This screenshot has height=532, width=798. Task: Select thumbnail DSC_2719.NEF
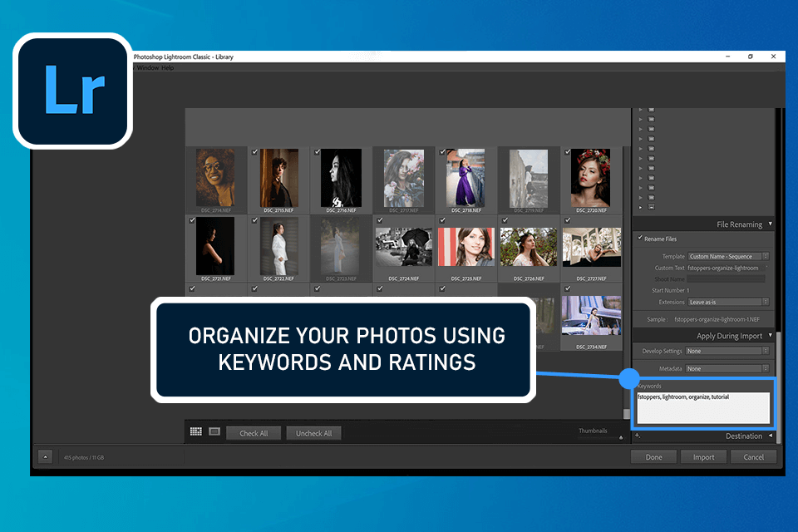[529, 178]
